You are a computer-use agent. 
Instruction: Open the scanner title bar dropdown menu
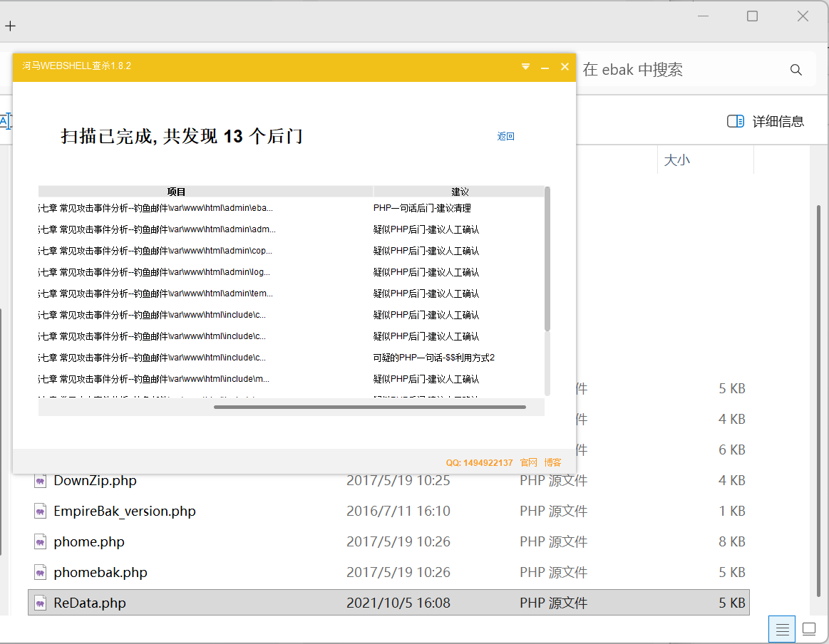(x=525, y=66)
